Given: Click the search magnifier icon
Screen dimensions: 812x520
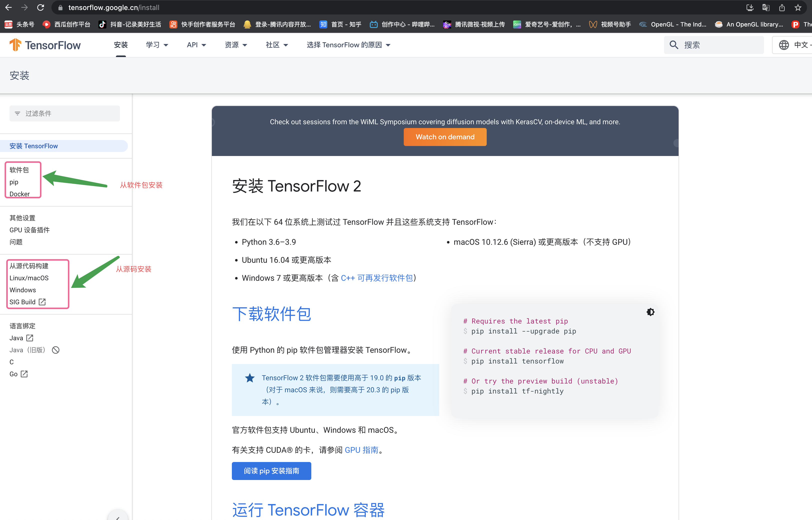Looking at the screenshot, I should point(674,45).
